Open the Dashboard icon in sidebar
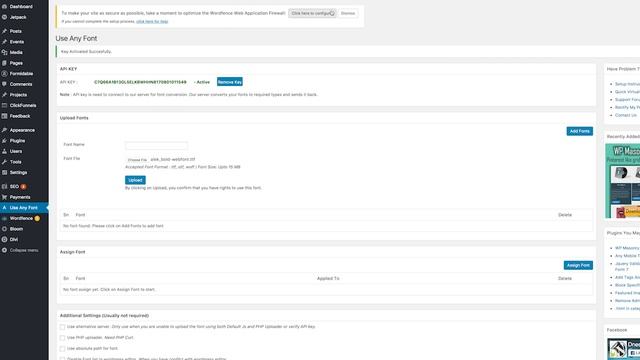 click(x=4, y=7)
